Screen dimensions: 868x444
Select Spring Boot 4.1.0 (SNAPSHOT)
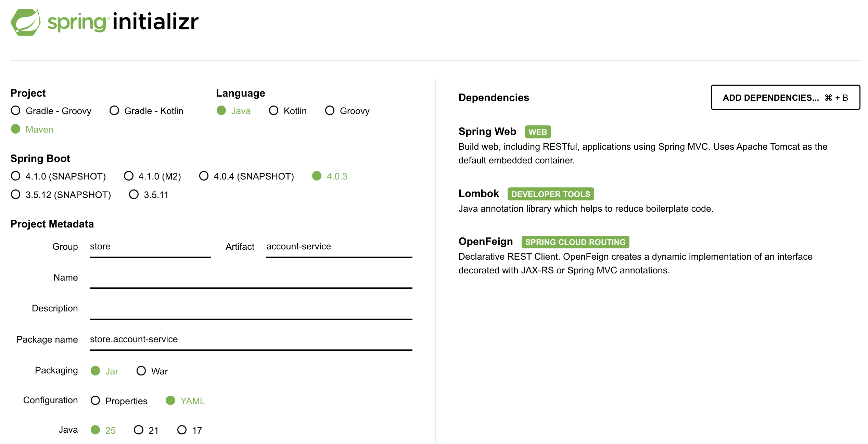tap(16, 176)
